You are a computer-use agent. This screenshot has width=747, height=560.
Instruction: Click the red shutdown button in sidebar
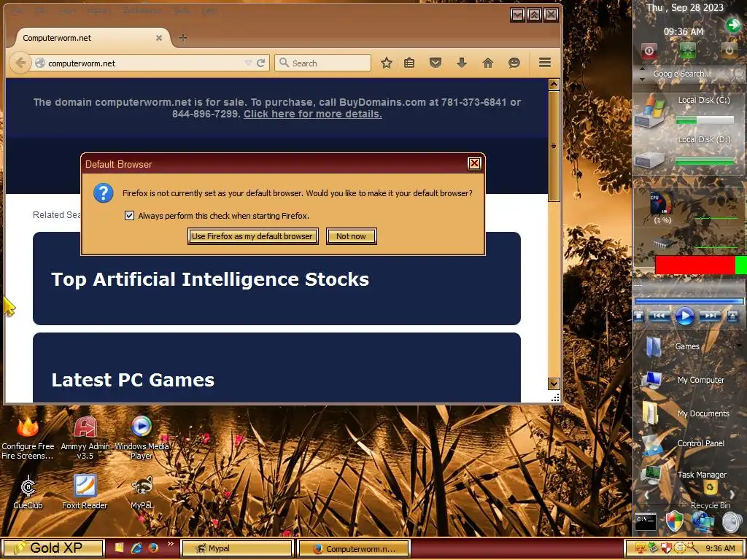649,50
